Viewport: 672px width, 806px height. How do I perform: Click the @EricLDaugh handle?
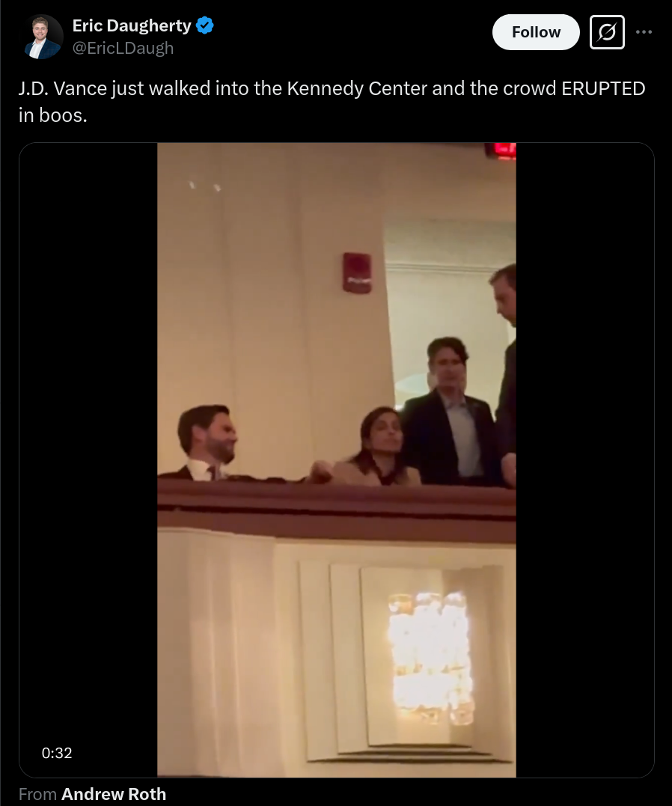pyautogui.click(x=123, y=48)
